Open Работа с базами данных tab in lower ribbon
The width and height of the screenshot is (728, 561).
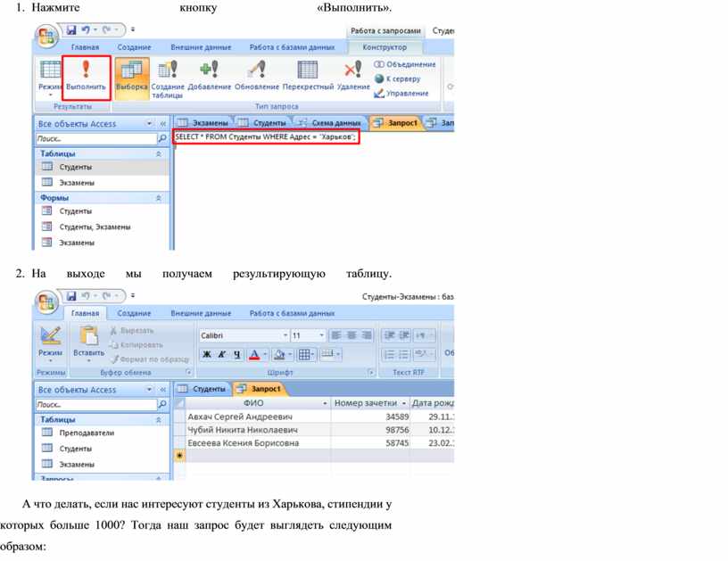(x=292, y=313)
